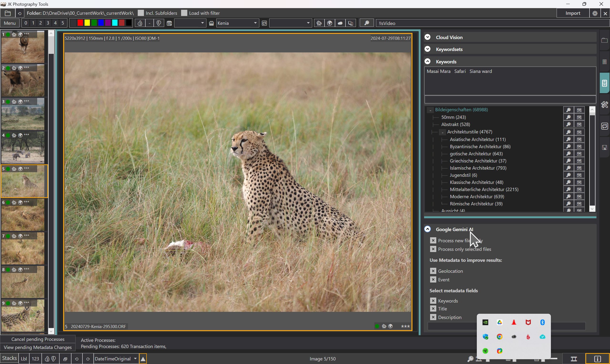Open the sync tab in right sidebar
Viewport: 610px width, 364px height.
click(605, 126)
